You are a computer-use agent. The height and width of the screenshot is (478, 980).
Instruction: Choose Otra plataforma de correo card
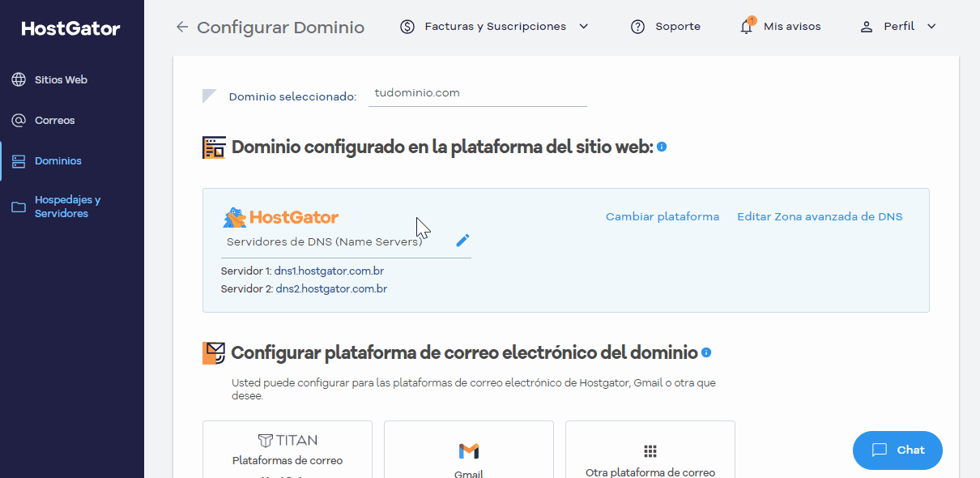650,449
